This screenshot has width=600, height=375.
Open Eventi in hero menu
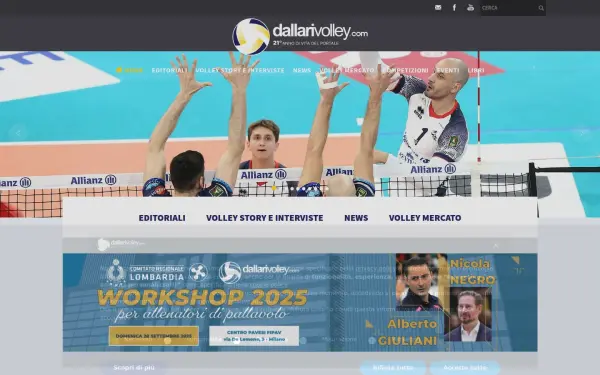[x=448, y=70]
